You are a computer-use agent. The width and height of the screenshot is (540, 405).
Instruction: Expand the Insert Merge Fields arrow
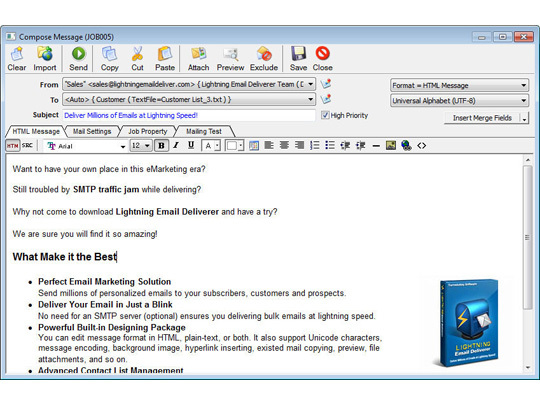click(524, 118)
